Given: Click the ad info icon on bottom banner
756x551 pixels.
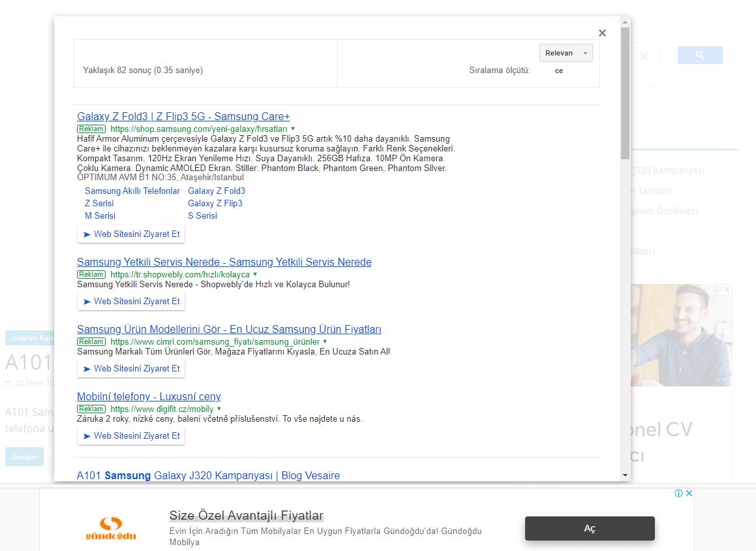Looking at the screenshot, I should coord(679,493).
